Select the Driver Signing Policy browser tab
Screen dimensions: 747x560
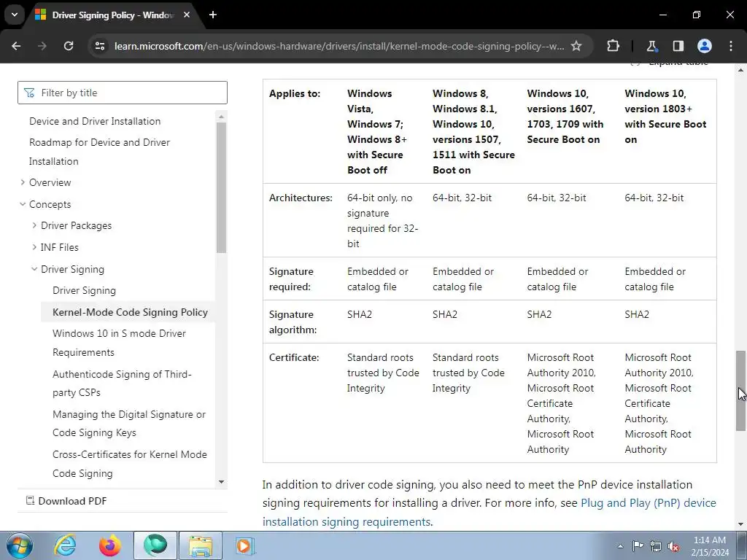(x=113, y=15)
